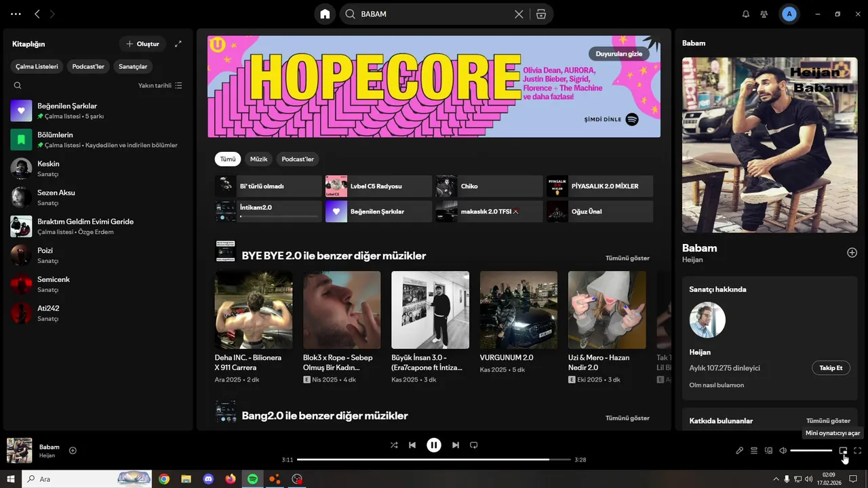Open Lvbel C5 Radyosu shortcut
This screenshot has width=868, height=488.
pos(378,186)
